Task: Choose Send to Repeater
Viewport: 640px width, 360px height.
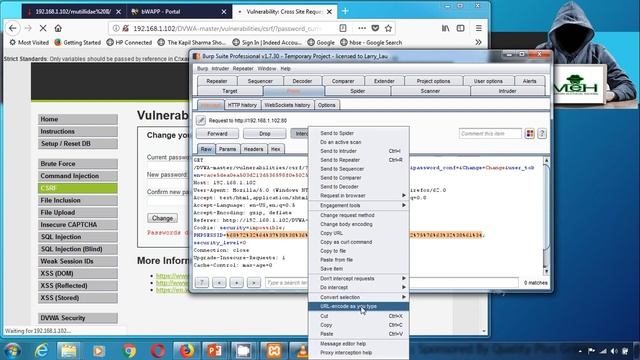Action: (358, 160)
